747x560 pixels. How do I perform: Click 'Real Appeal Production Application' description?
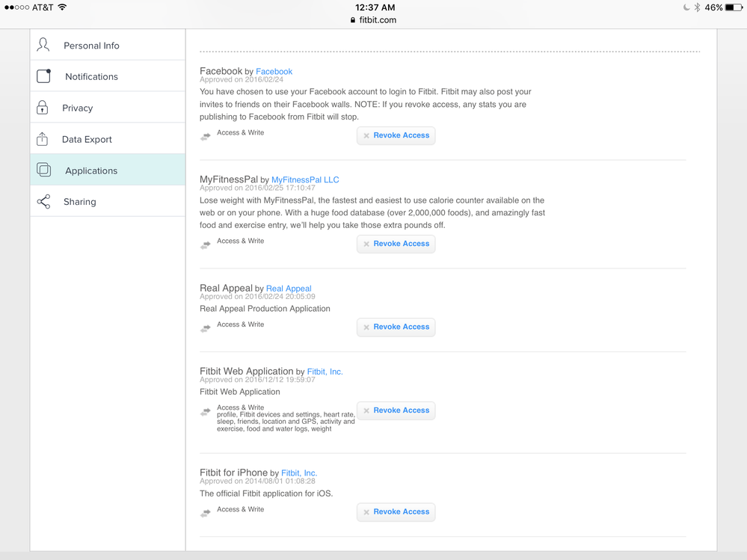265,309
